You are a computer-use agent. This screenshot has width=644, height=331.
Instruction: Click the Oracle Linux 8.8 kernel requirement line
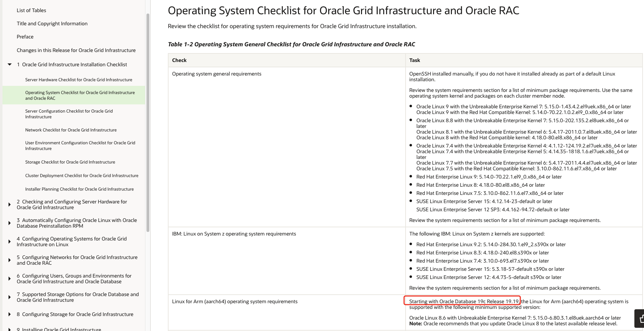point(522,123)
